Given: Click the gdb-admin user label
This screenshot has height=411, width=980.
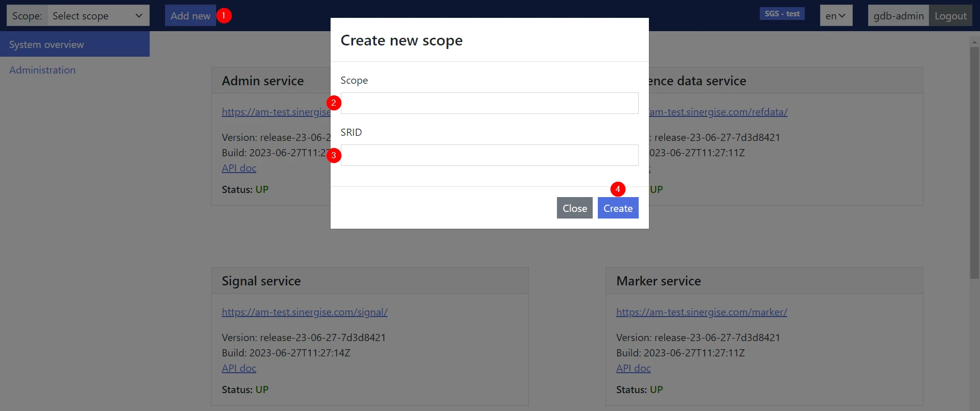Looking at the screenshot, I should (x=898, y=16).
